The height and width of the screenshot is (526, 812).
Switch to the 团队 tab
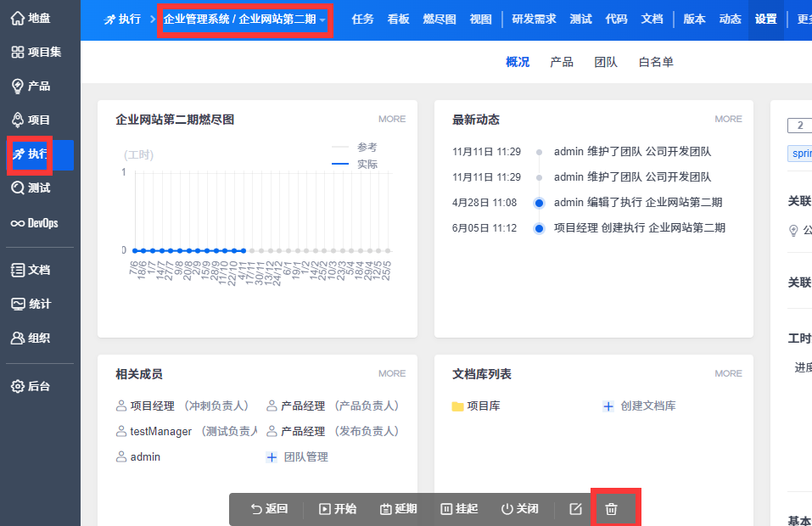[606, 62]
